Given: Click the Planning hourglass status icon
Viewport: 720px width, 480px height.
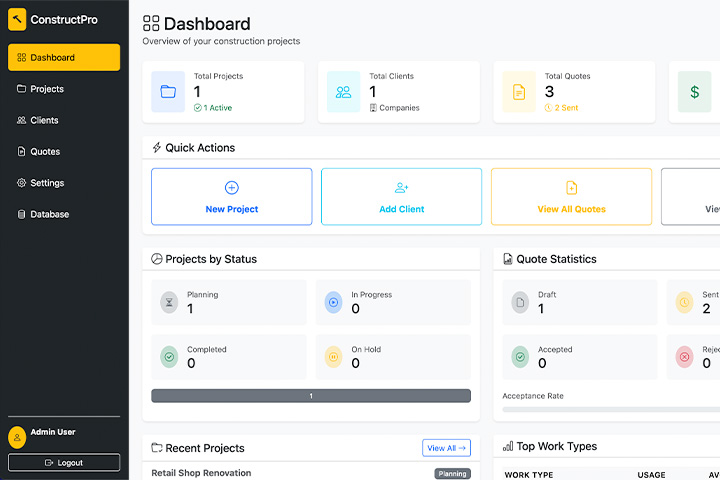Looking at the screenshot, I should [169, 302].
